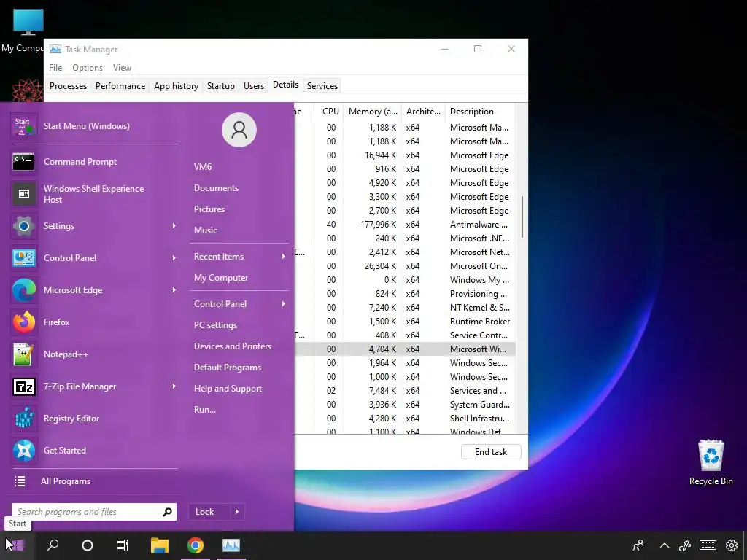Sort by the CPU column header

pos(329,112)
